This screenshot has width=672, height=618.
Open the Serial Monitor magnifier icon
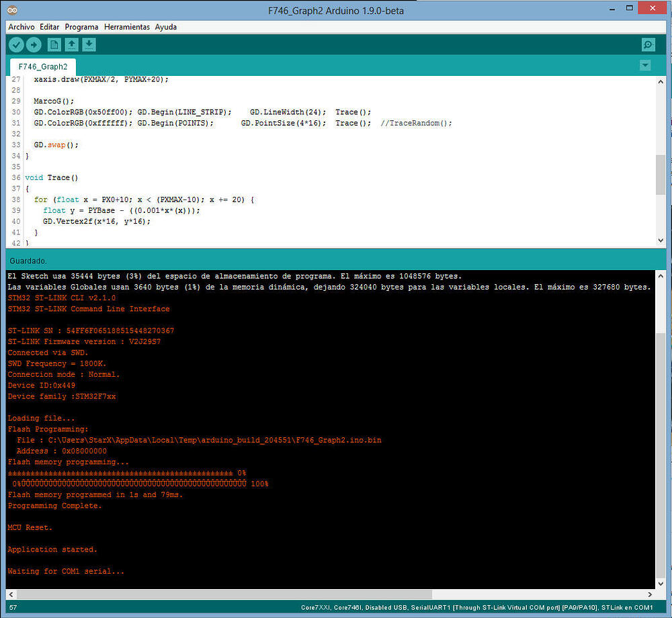click(647, 44)
